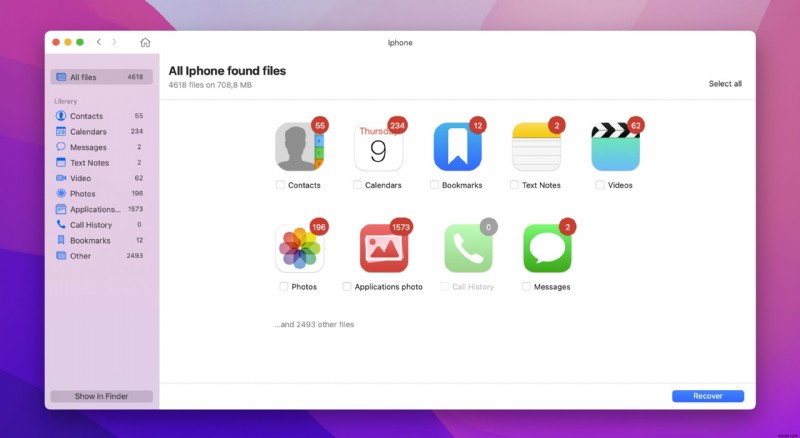Open the large Text Notes icon
Screen dimensions: 800x438
(536, 147)
